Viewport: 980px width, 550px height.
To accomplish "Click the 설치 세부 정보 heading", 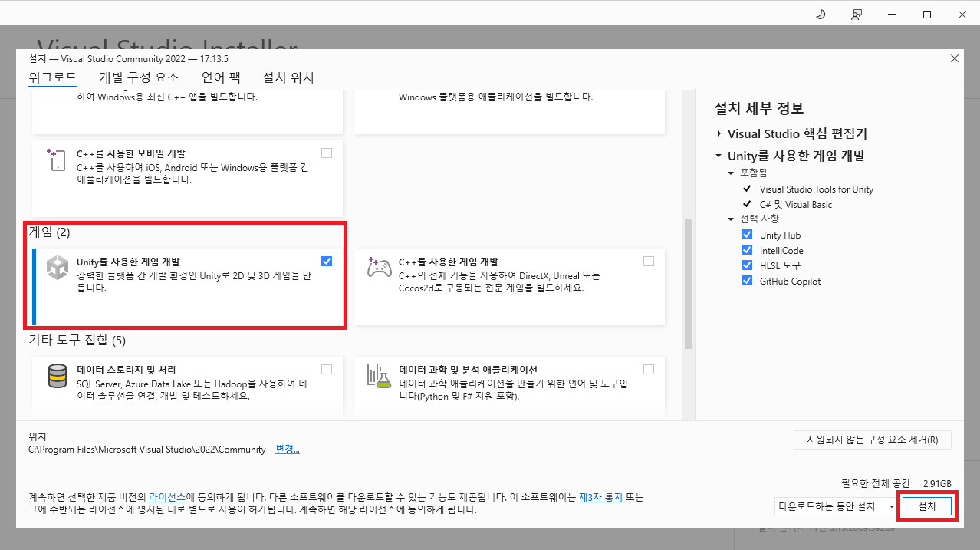I will coord(759,108).
